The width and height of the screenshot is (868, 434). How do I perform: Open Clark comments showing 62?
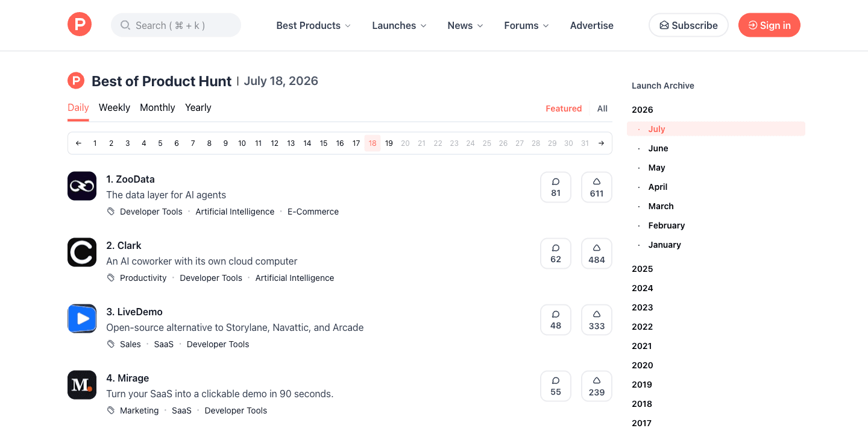point(556,253)
